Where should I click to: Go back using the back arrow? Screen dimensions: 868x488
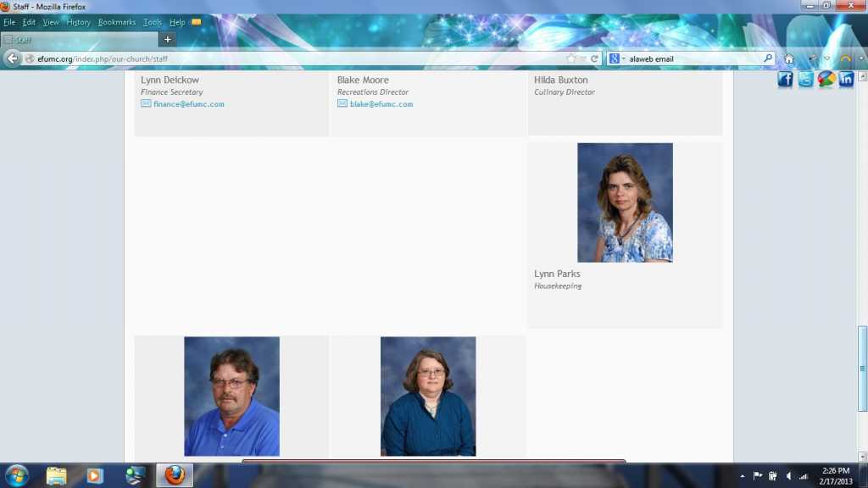click(x=13, y=58)
